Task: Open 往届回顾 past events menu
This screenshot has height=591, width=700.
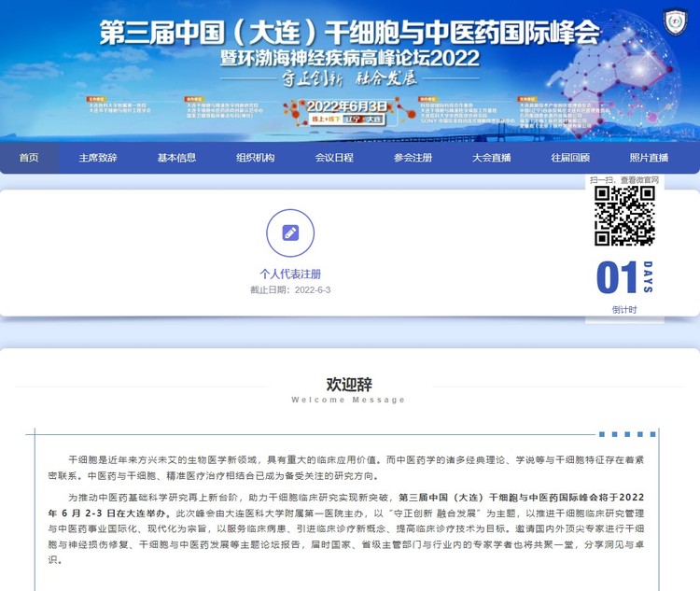Action: click(x=570, y=158)
